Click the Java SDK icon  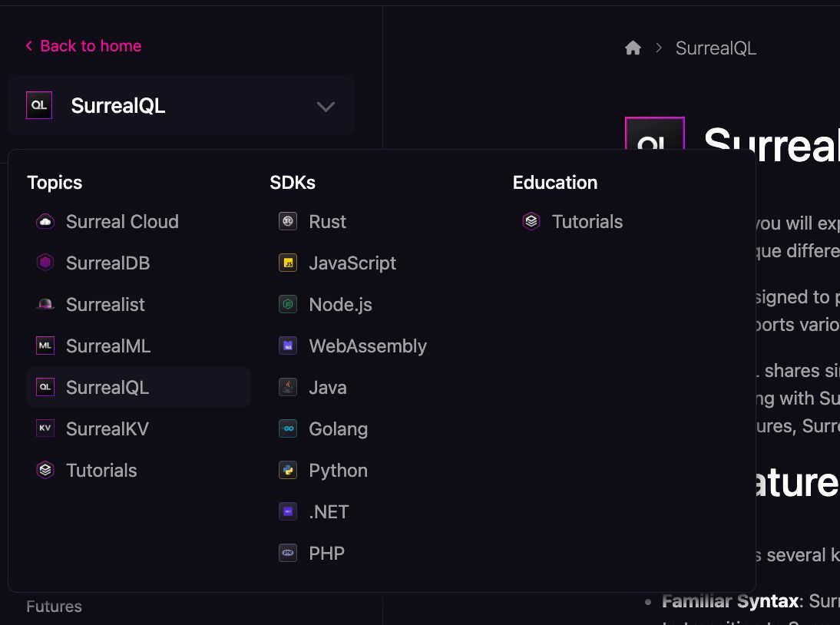pyautogui.click(x=287, y=387)
